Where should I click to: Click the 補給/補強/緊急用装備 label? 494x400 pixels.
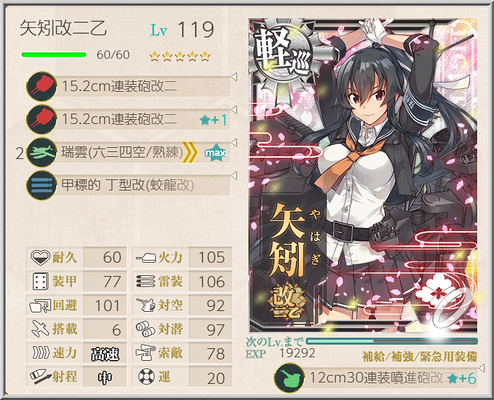(x=420, y=356)
